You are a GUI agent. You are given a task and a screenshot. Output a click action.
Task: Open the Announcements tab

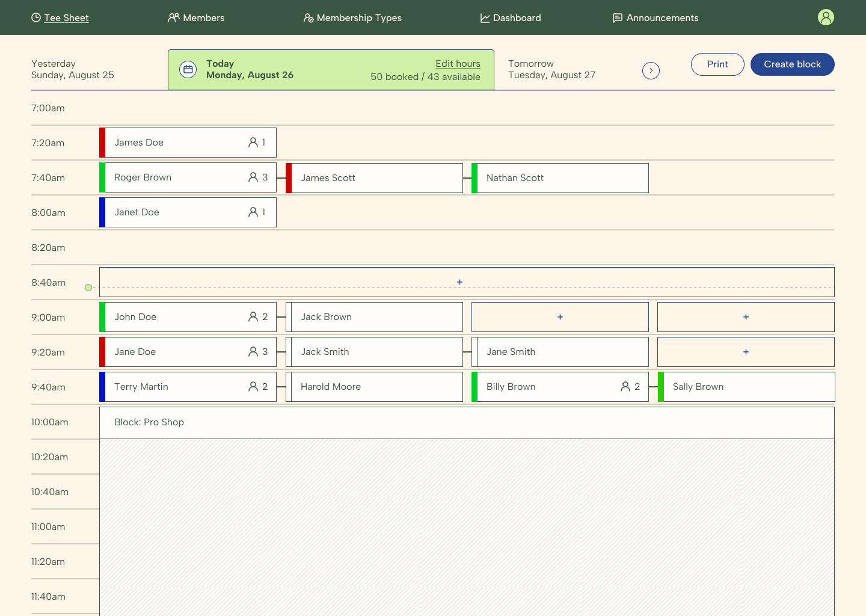click(656, 18)
